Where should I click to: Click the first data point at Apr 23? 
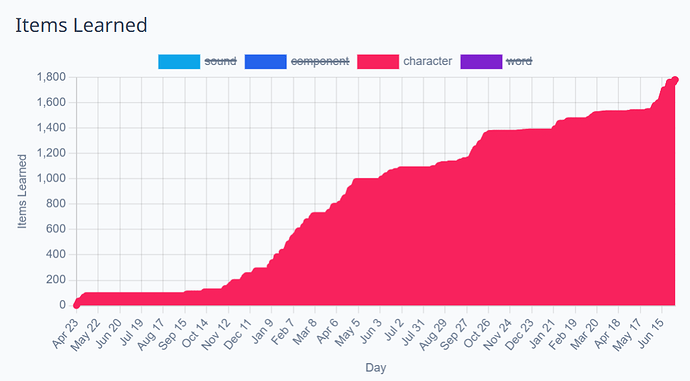[x=76, y=305]
